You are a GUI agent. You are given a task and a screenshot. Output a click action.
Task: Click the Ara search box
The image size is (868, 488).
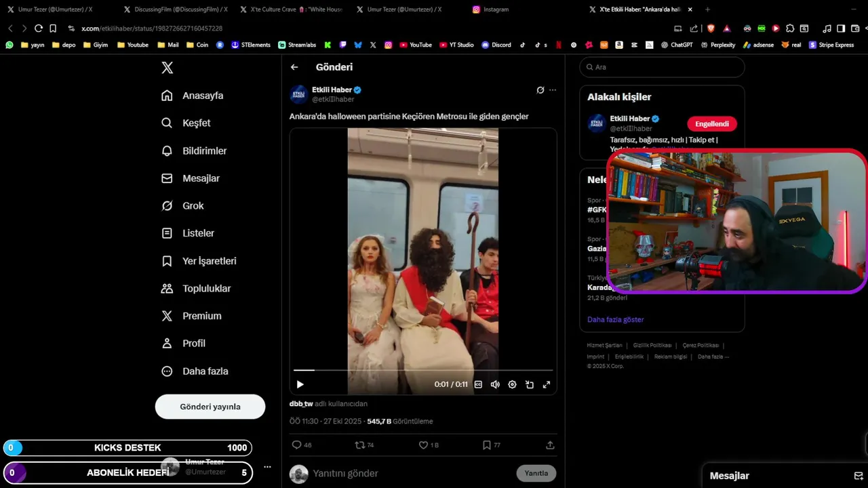pos(662,67)
